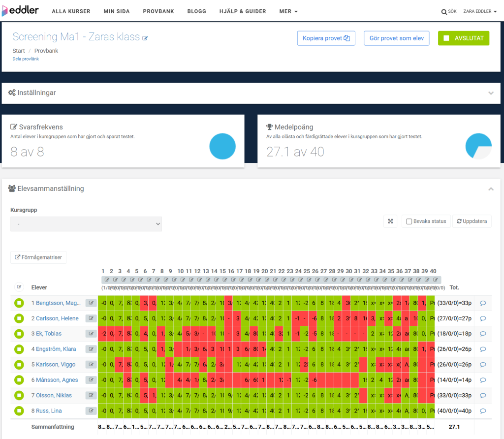Toggle green status button for Olsson, Niklas

tap(19, 396)
